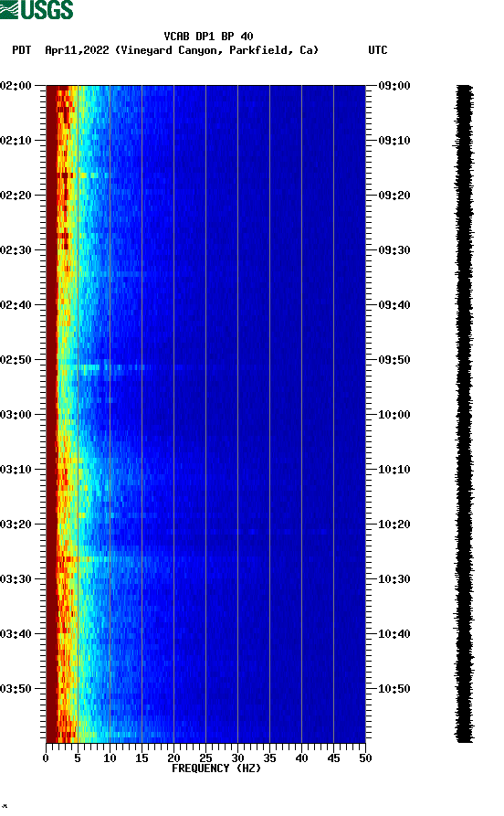Click the 10:50 UTC time label
Viewport: 504px width, 816px height.
(x=394, y=688)
